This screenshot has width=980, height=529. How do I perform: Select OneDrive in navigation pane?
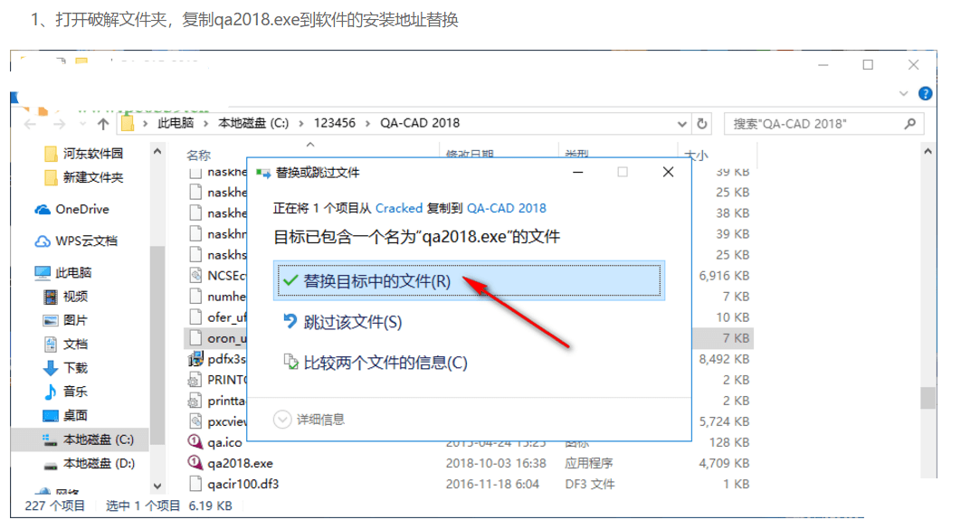[71, 209]
